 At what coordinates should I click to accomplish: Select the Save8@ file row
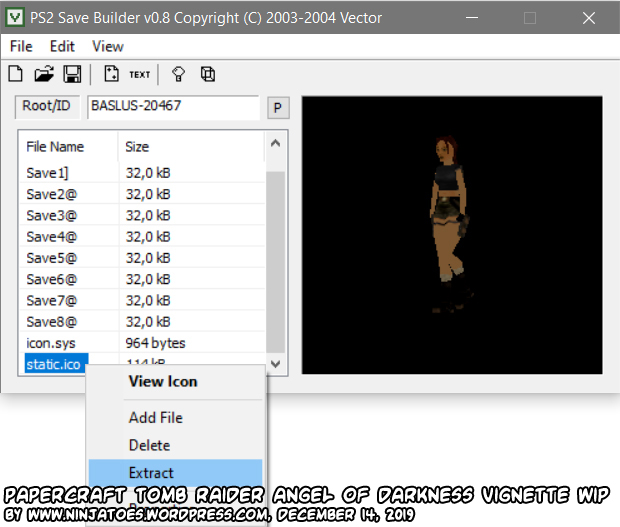coord(142,322)
